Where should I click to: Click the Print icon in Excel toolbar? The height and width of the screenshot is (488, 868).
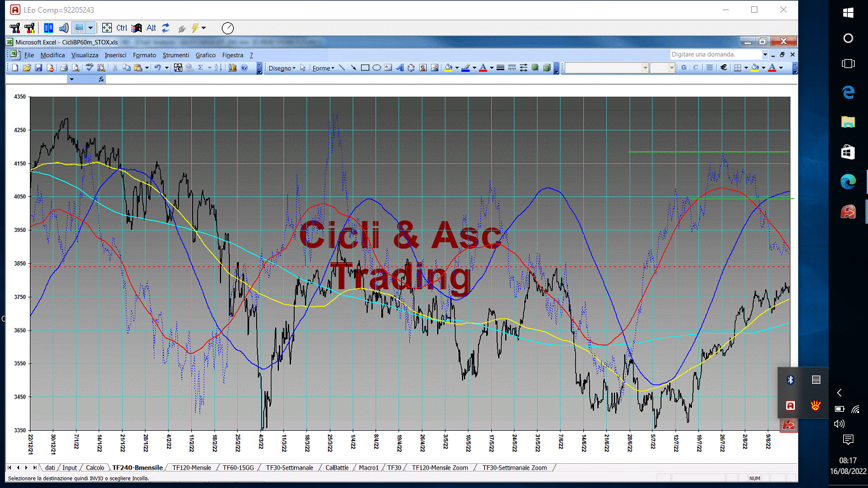click(64, 67)
